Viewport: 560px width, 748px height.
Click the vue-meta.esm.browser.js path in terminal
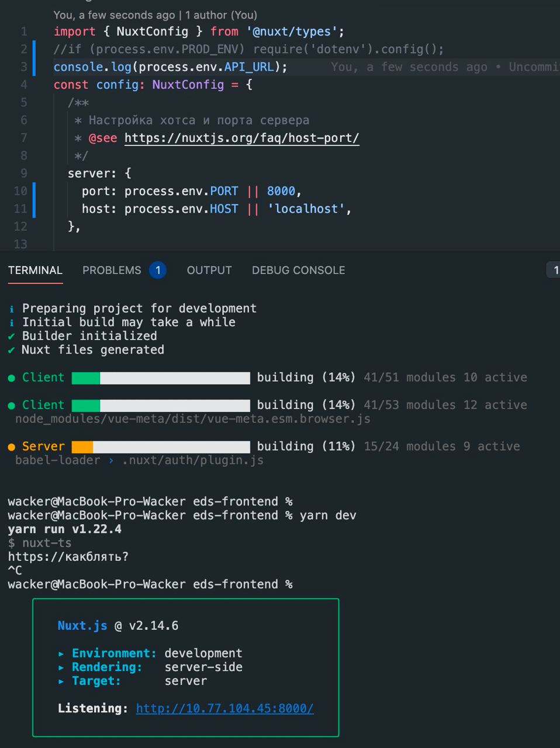tap(193, 419)
